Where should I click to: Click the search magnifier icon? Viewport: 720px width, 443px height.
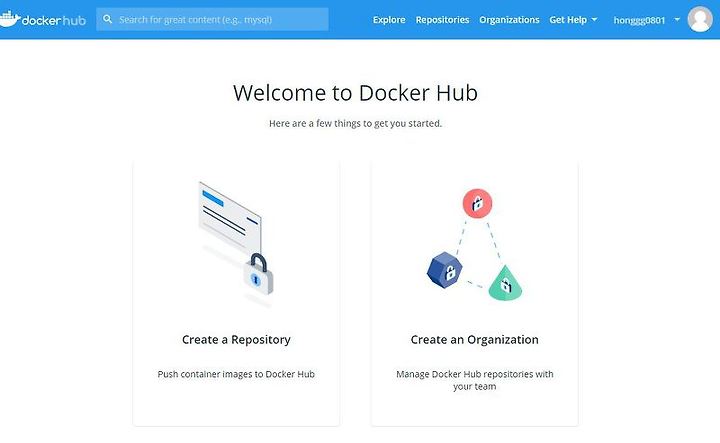coord(107,19)
